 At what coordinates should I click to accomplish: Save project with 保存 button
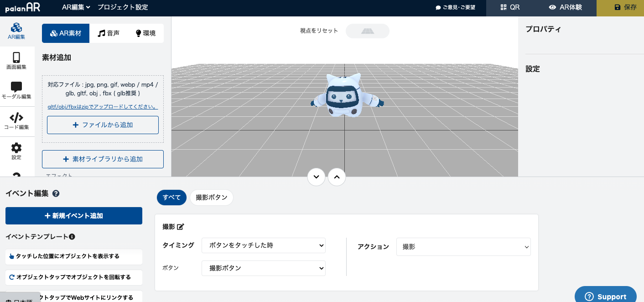(620, 7)
